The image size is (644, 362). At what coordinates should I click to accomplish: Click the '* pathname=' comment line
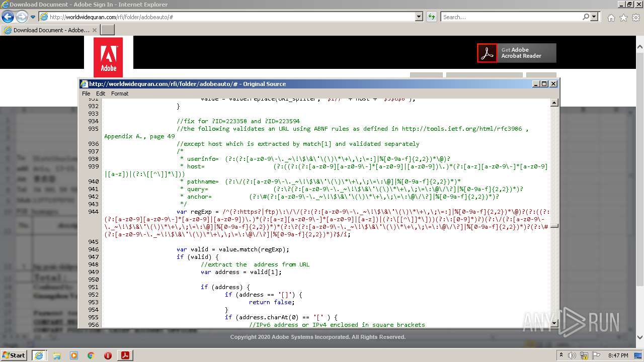[320, 182]
